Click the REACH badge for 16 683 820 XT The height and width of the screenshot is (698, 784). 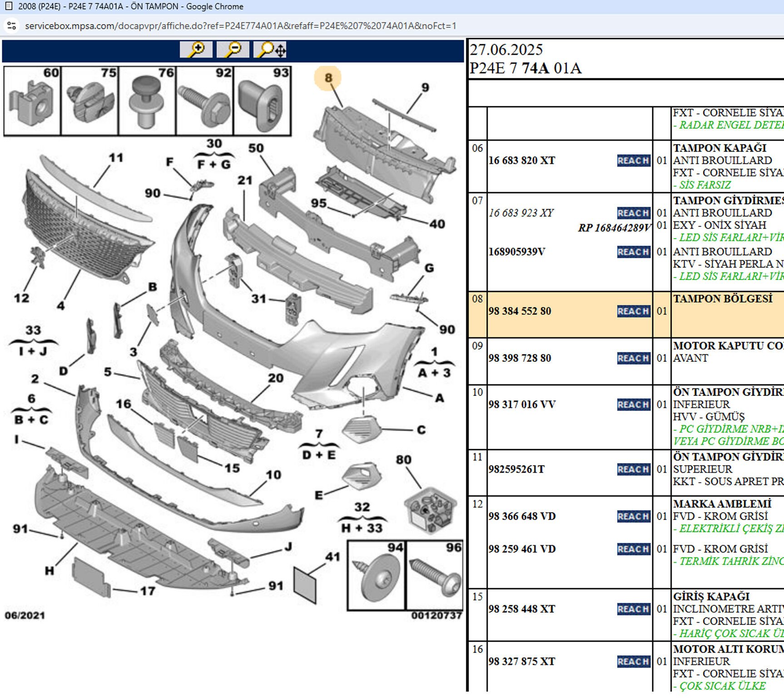tap(633, 160)
